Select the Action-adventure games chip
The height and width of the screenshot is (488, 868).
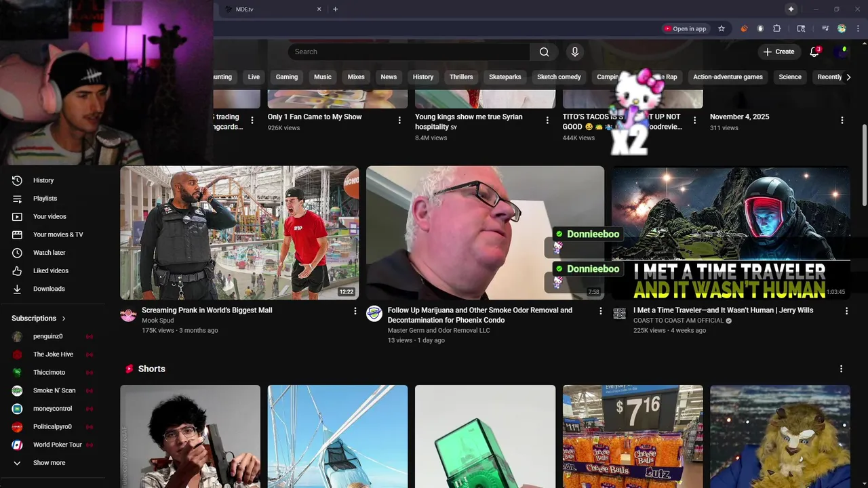click(x=728, y=77)
